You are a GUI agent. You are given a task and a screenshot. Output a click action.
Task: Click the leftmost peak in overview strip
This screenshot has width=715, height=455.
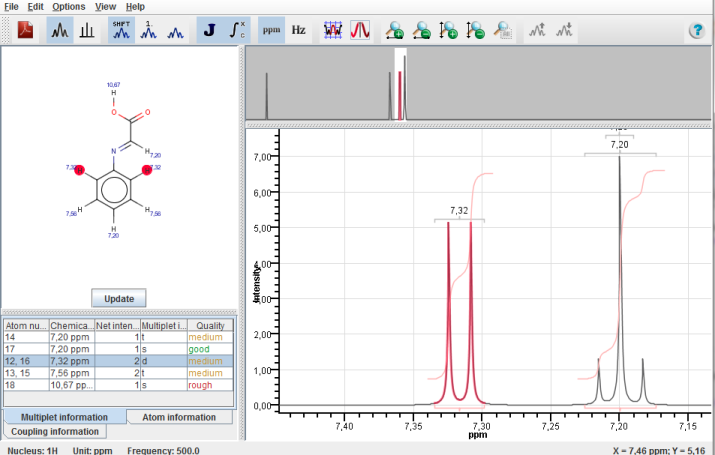pos(267,96)
